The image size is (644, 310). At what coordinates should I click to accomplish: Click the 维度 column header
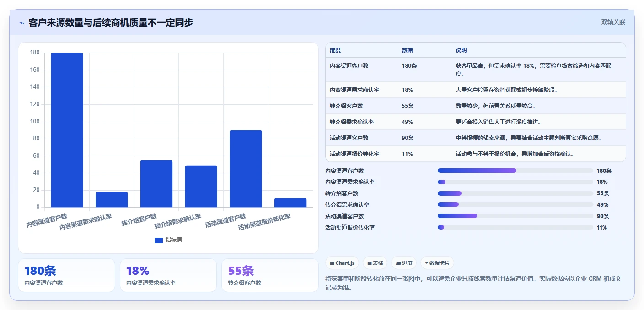pos(335,50)
